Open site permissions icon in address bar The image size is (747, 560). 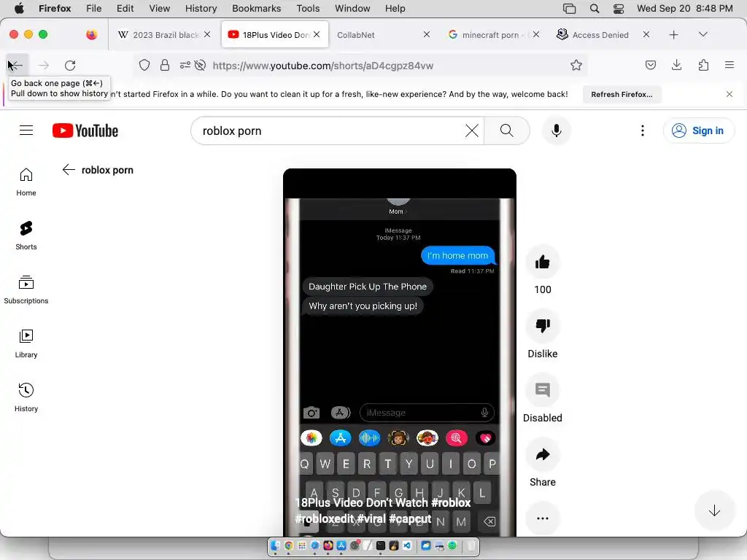[185, 65]
